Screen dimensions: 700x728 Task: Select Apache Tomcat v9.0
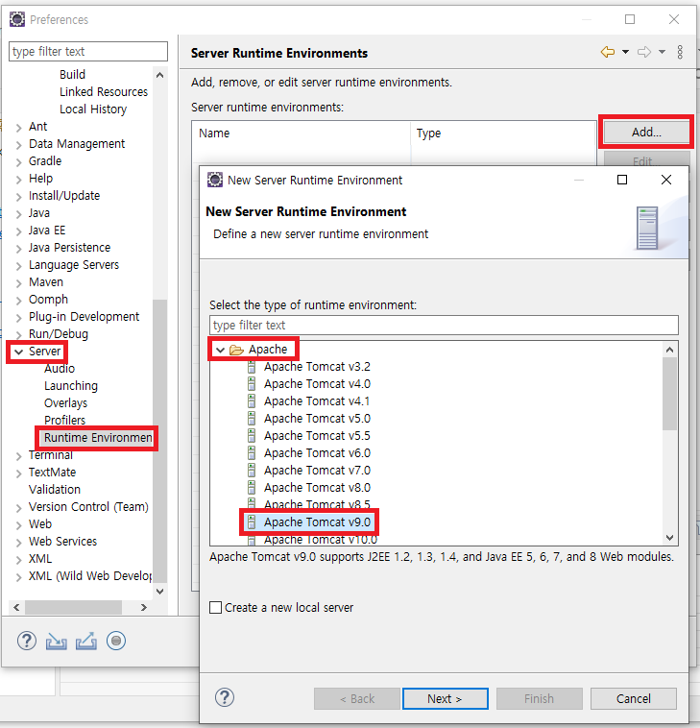coord(317,522)
